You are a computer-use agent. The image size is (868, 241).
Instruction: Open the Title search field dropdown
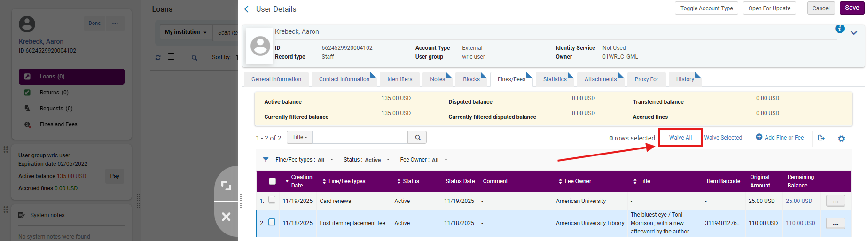point(299,137)
